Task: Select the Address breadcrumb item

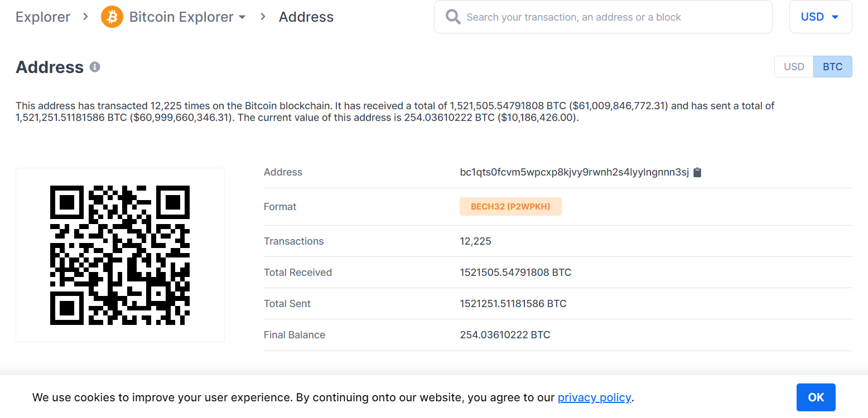Action: 306,17
